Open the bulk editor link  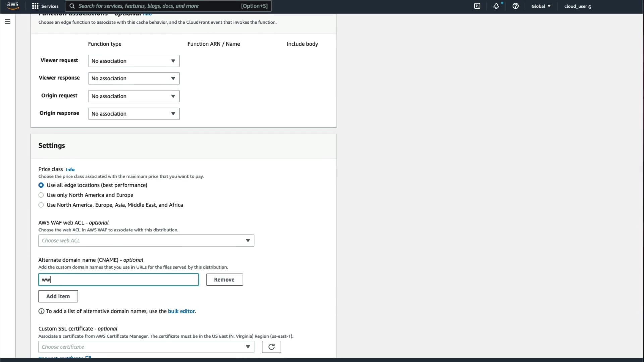pyautogui.click(x=181, y=311)
